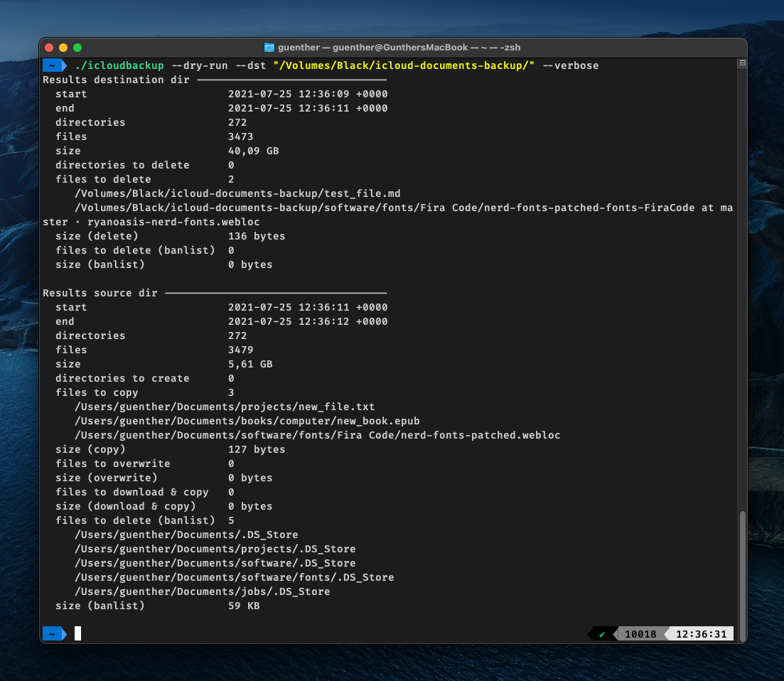
Task: Click the red close window button
Action: pyautogui.click(x=49, y=48)
